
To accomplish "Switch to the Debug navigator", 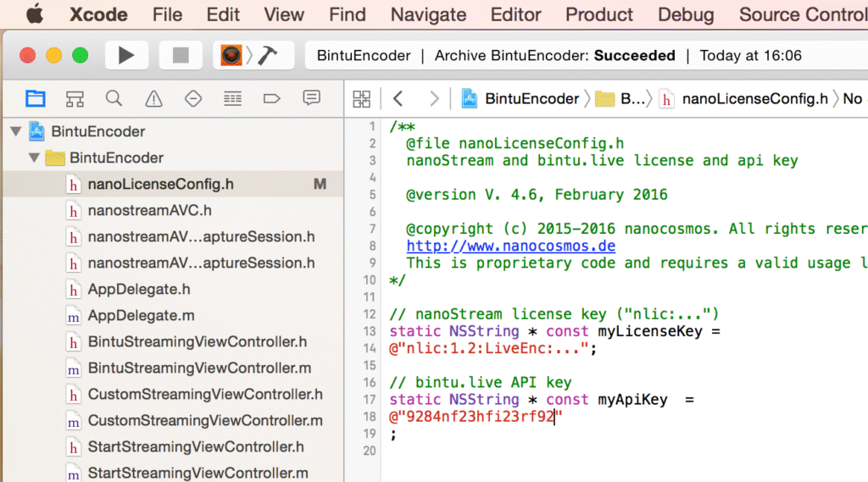I will tap(232, 98).
